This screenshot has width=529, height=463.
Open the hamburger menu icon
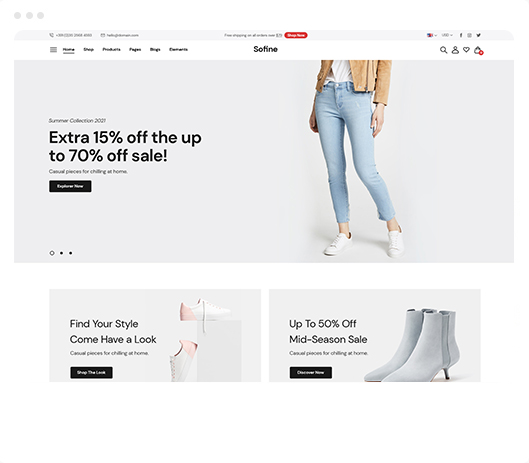point(53,50)
